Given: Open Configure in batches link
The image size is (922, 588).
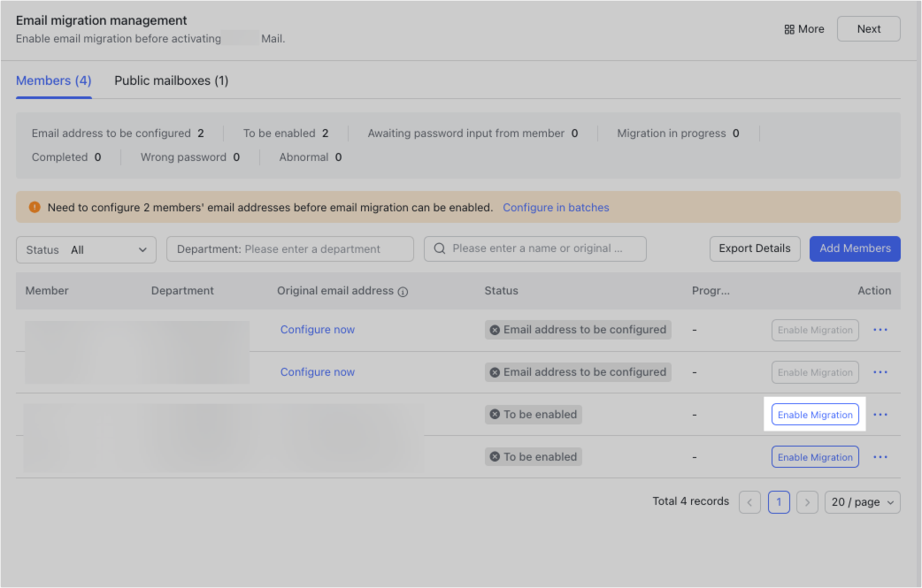Looking at the screenshot, I should pyautogui.click(x=556, y=207).
